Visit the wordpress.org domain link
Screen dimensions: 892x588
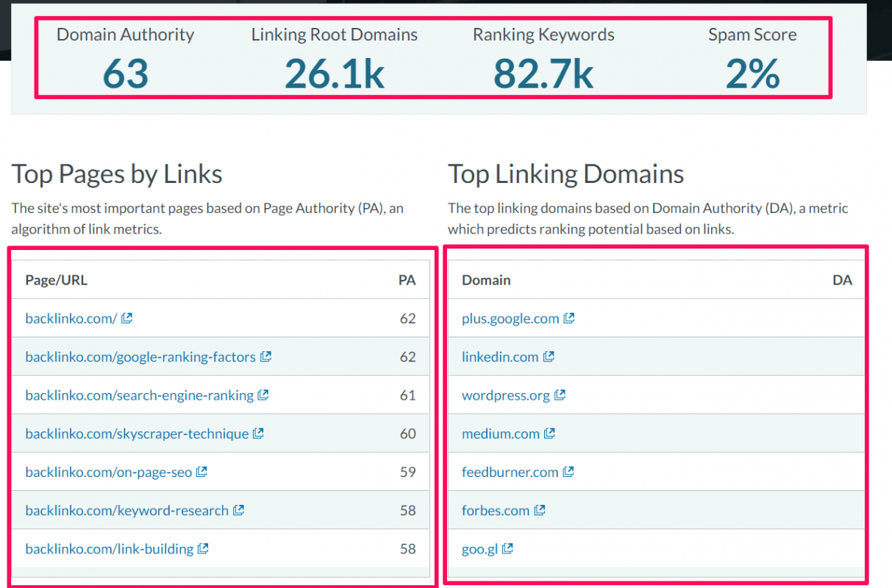506,395
